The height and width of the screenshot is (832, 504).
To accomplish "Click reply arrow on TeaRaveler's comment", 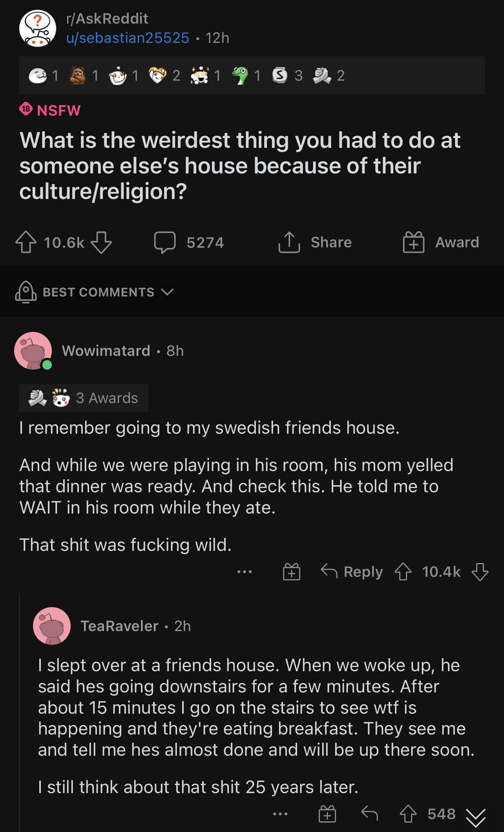I will point(370,814).
